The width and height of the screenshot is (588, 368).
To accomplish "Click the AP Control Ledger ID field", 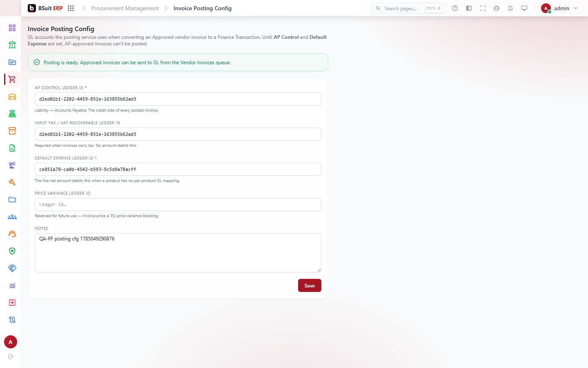I will coord(178,99).
